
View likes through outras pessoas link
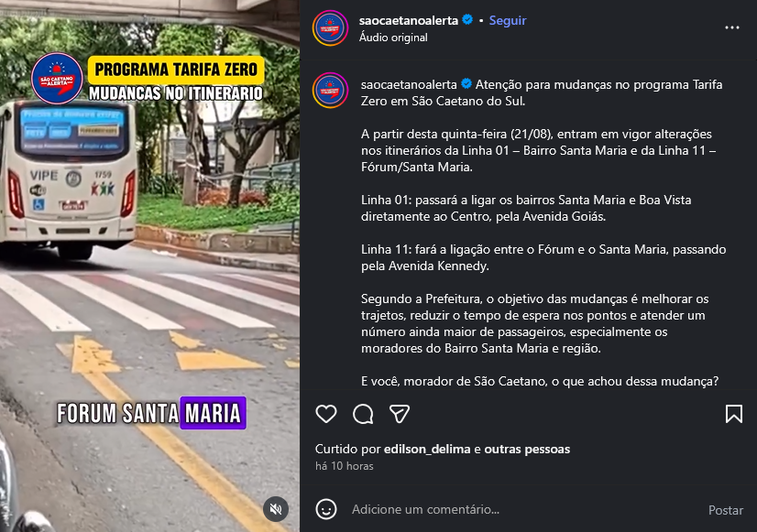(527, 449)
